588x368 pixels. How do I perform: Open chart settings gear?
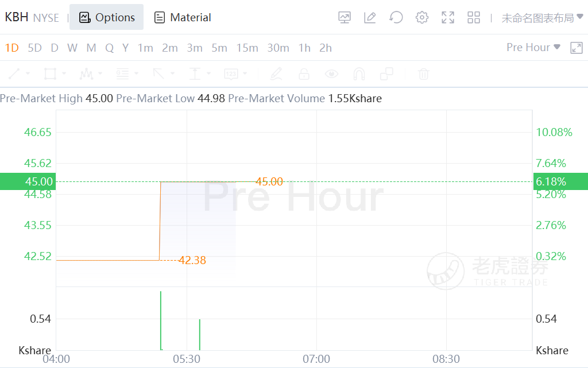(x=422, y=18)
